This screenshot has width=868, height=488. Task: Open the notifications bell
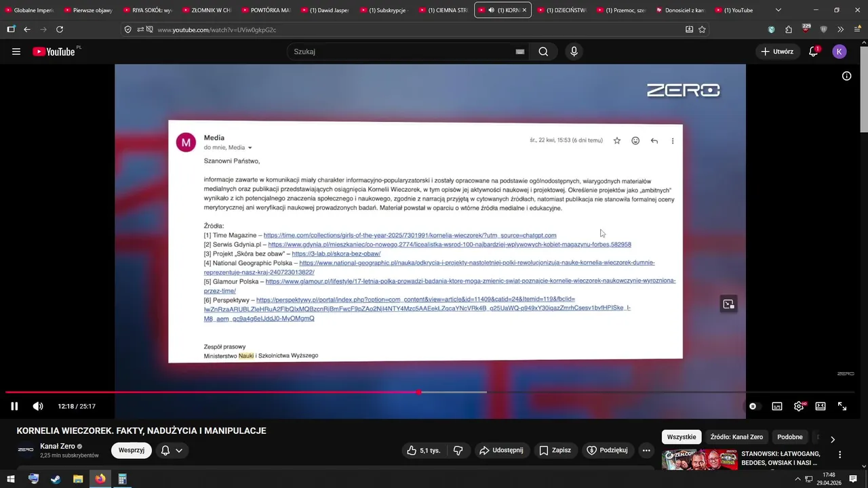pos(813,52)
